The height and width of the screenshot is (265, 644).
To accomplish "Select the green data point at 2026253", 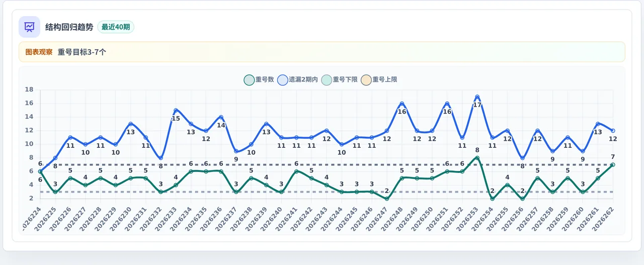I will [477, 158].
